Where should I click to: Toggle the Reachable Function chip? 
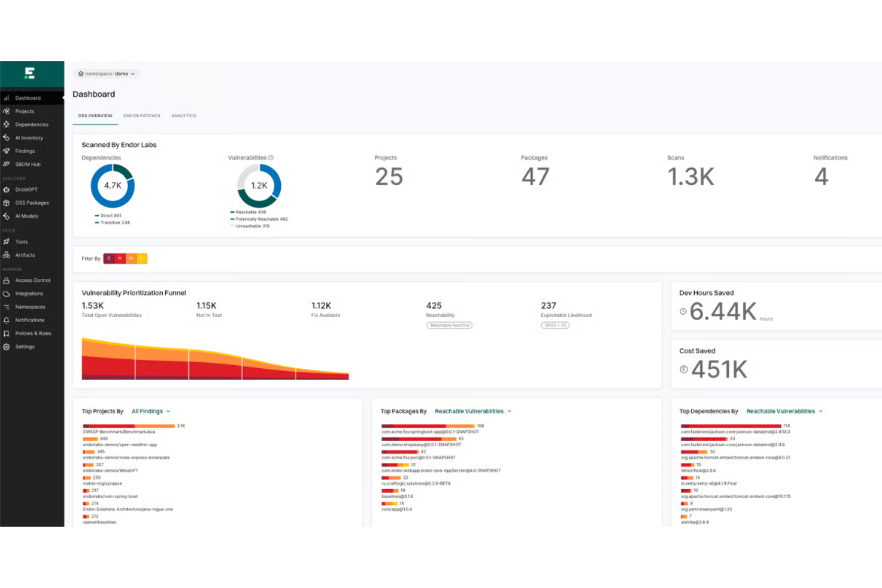point(450,325)
